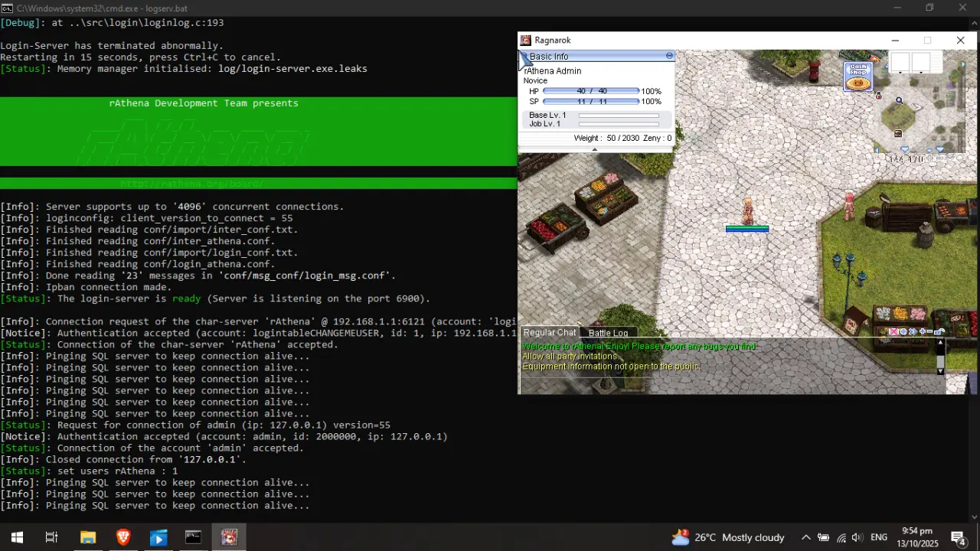Open the volume tray icon

pyautogui.click(x=857, y=537)
